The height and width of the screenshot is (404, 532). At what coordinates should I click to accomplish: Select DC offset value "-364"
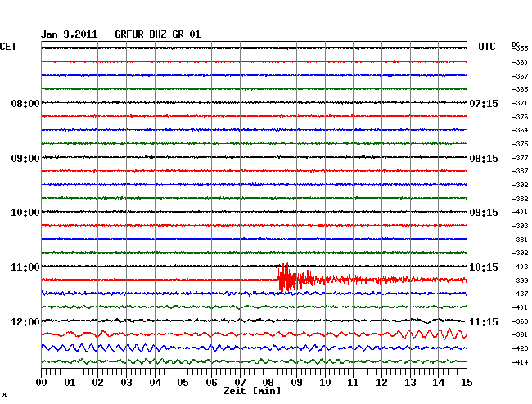click(520, 130)
